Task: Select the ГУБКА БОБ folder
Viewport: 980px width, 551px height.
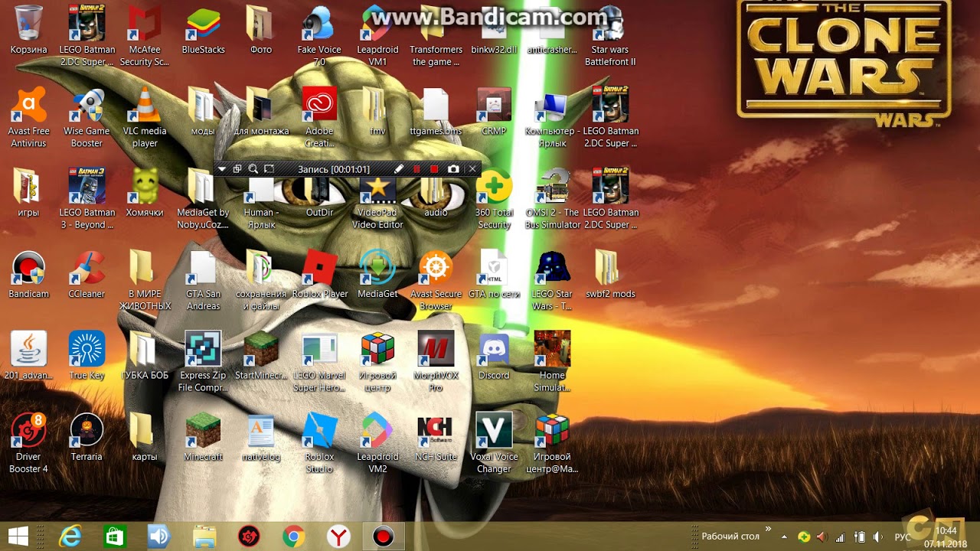Action: (x=145, y=356)
